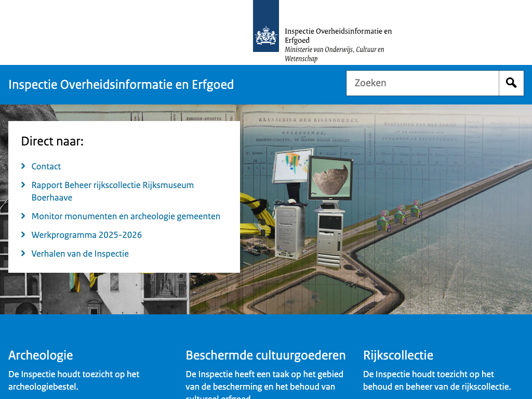The height and width of the screenshot is (399, 532).
Task: Click the chevron beside Verhalen van de Inspectie
Action: [x=23, y=254]
